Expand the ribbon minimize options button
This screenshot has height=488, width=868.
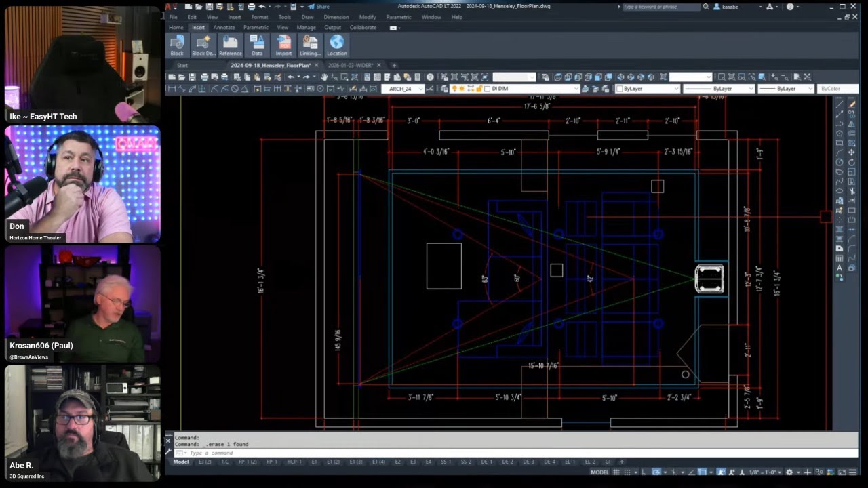click(394, 28)
